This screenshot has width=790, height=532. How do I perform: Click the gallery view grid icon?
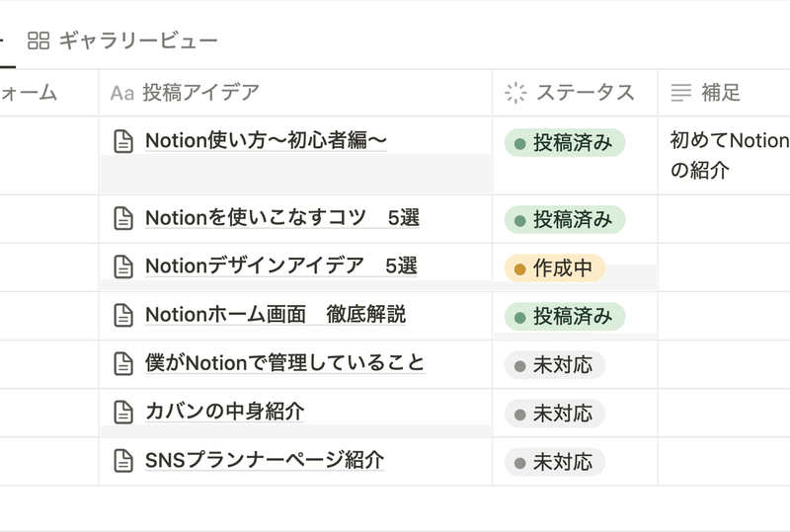(39, 40)
